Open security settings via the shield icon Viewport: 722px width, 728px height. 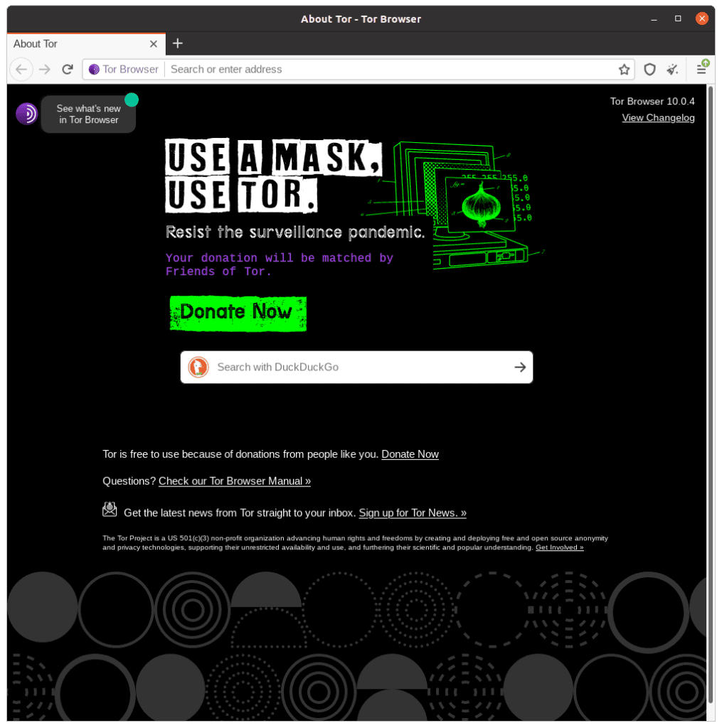[x=649, y=69]
